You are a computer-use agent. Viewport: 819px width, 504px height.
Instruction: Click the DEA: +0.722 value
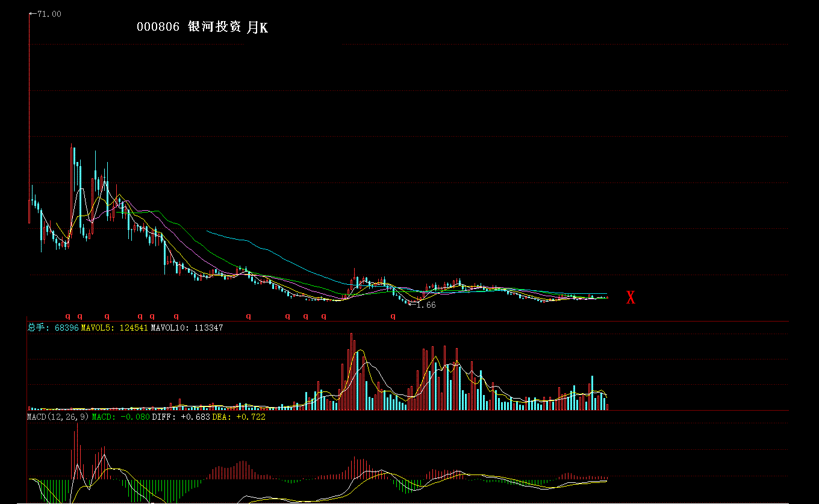point(238,417)
